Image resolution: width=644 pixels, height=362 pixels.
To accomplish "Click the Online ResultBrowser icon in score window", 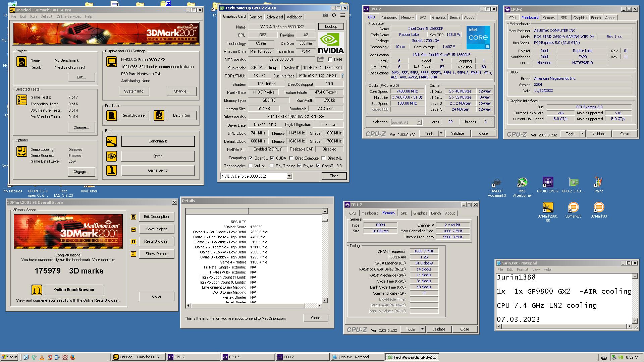I will (37, 290).
